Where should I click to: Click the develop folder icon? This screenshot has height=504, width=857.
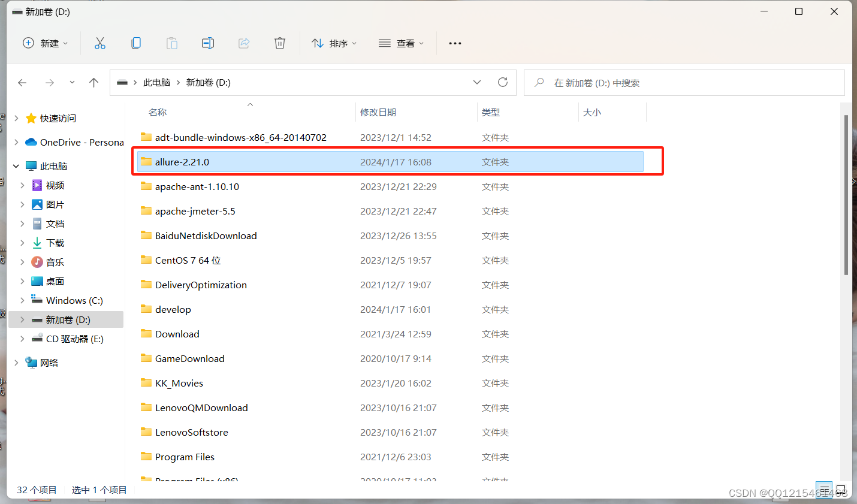tap(146, 309)
